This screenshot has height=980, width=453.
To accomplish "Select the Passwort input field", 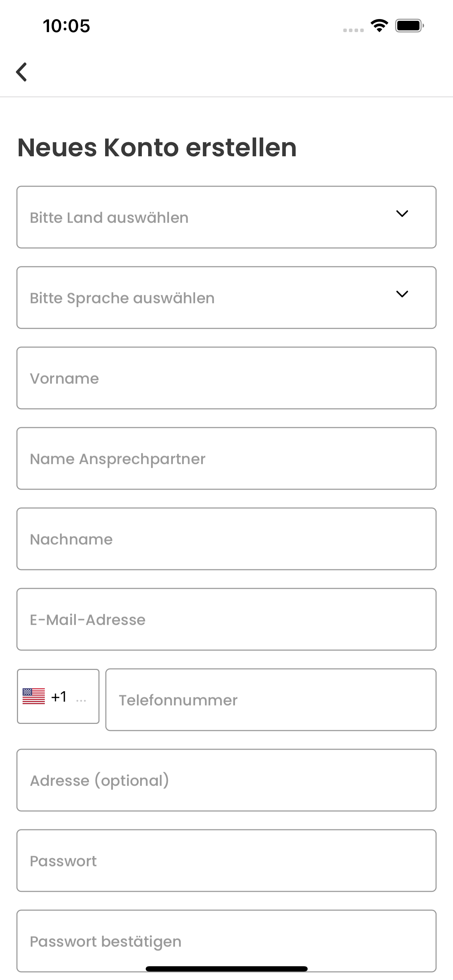I will tap(226, 860).
